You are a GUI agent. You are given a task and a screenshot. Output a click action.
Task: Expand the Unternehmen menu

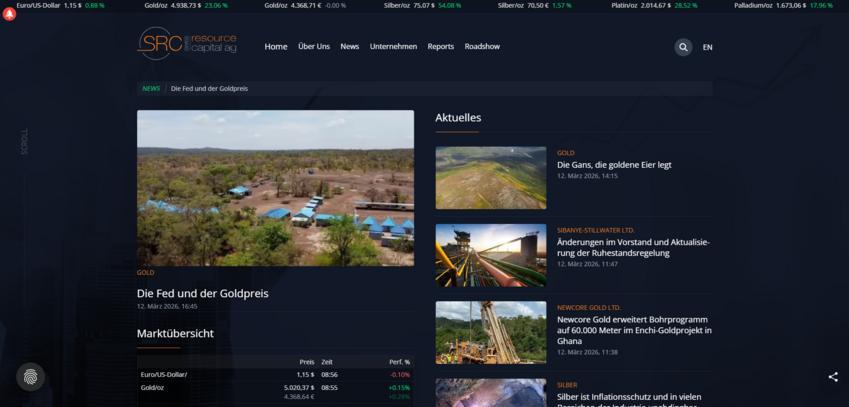393,47
